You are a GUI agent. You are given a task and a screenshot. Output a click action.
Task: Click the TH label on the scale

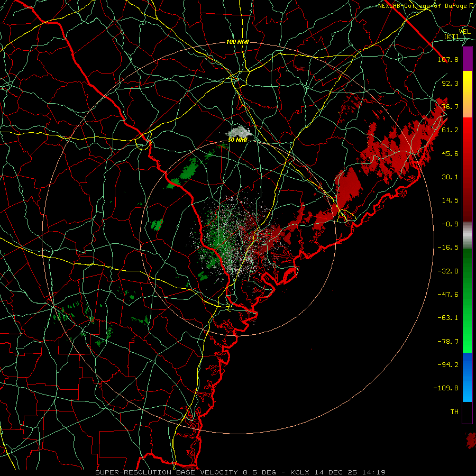click(x=454, y=412)
